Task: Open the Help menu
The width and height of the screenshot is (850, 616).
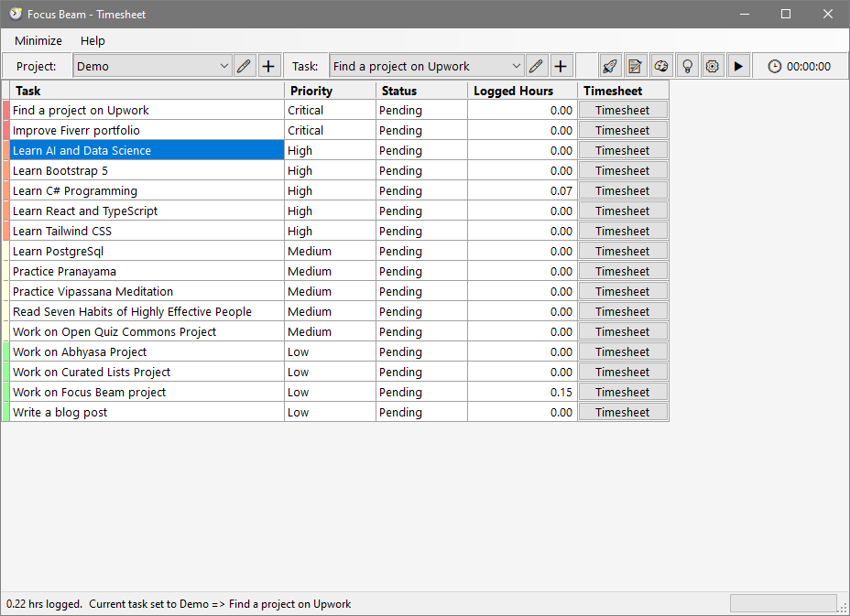Action: click(93, 40)
